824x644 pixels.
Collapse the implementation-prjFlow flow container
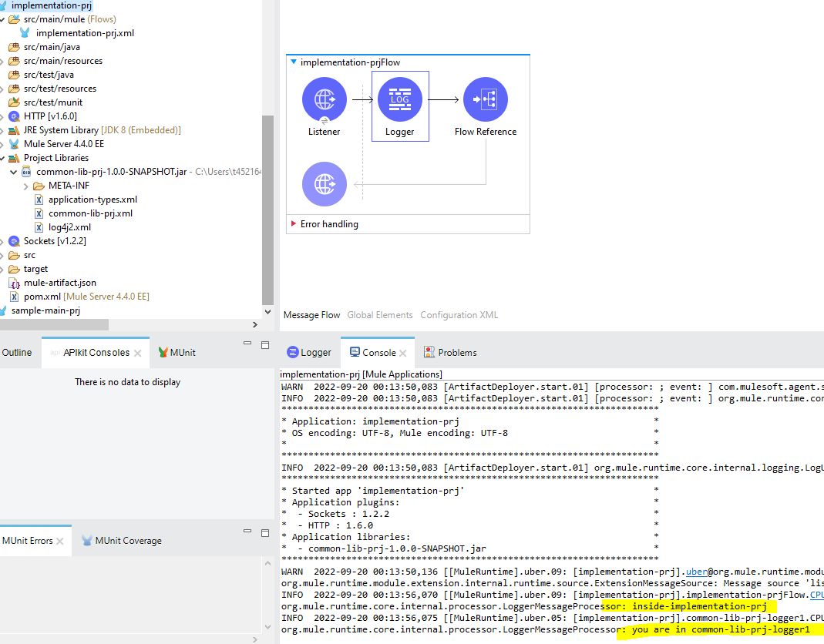[293, 62]
